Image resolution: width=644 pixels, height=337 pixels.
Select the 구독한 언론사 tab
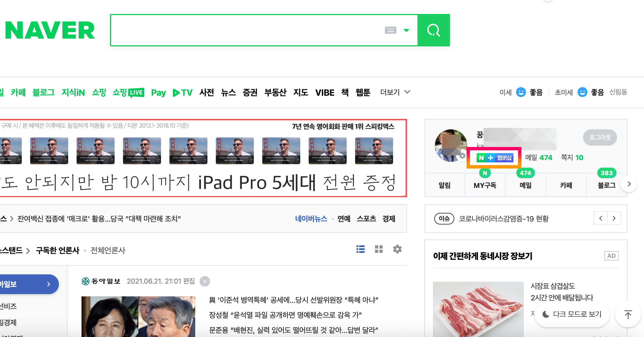[x=57, y=250]
